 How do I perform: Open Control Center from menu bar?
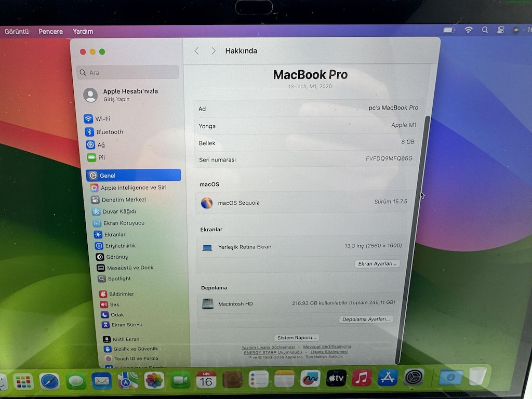coord(500,30)
